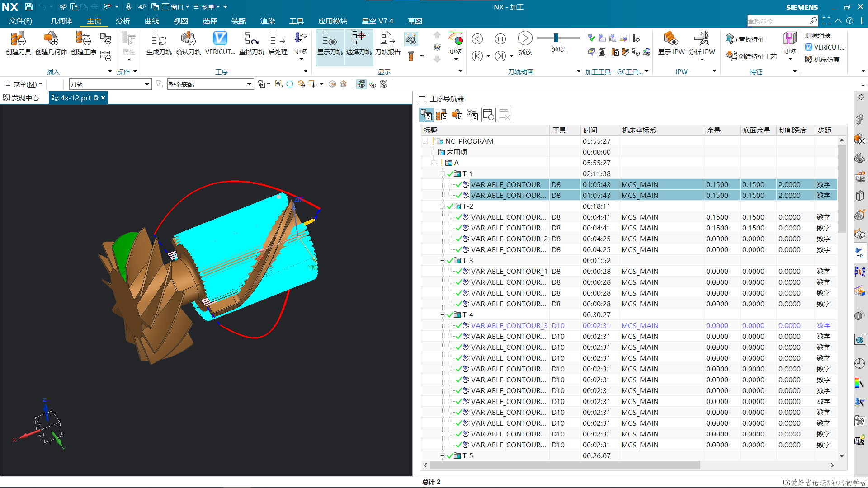Pause the tool path animation

click(x=500, y=39)
